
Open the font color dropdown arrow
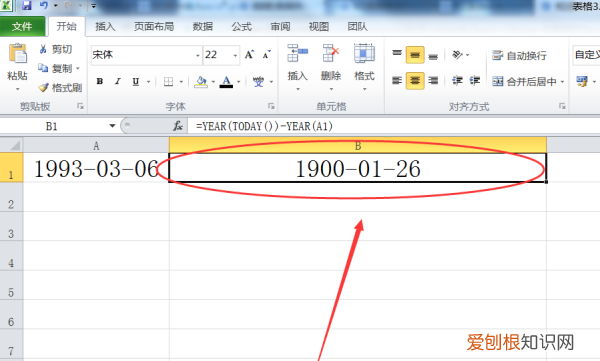click(x=238, y=82)
